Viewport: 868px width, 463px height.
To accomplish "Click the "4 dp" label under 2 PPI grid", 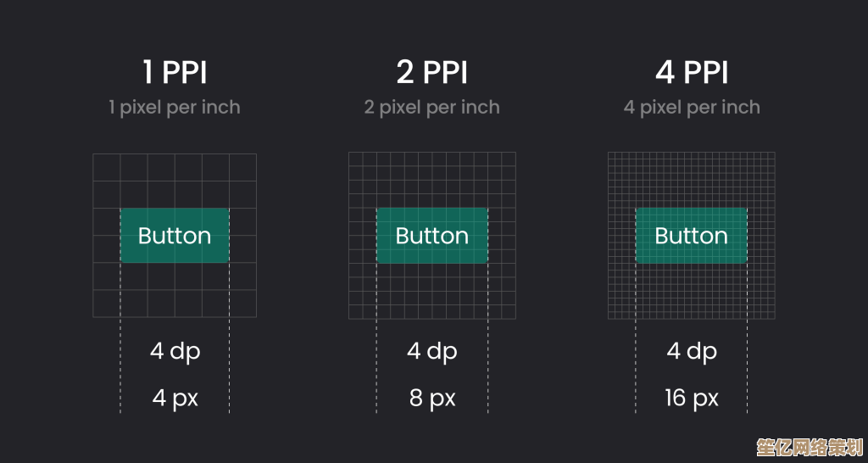I will click(432, 350).
